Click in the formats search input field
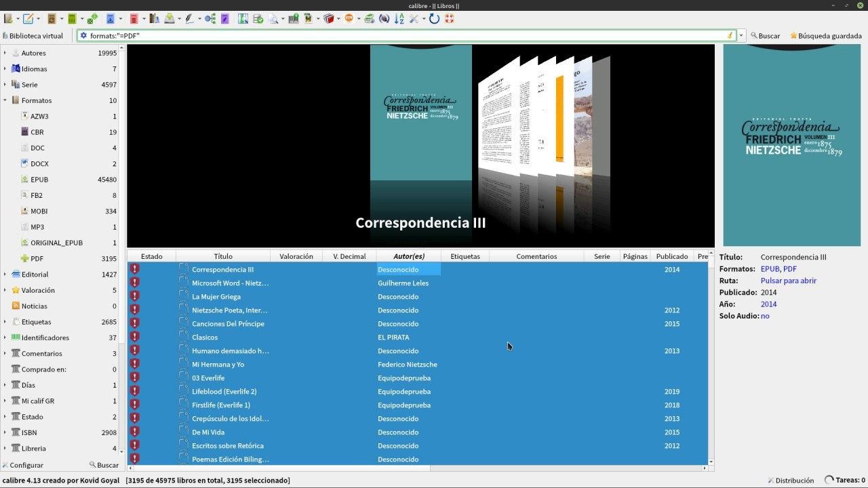Viewport: 868px width, 488px height. [x=407, y=36]
